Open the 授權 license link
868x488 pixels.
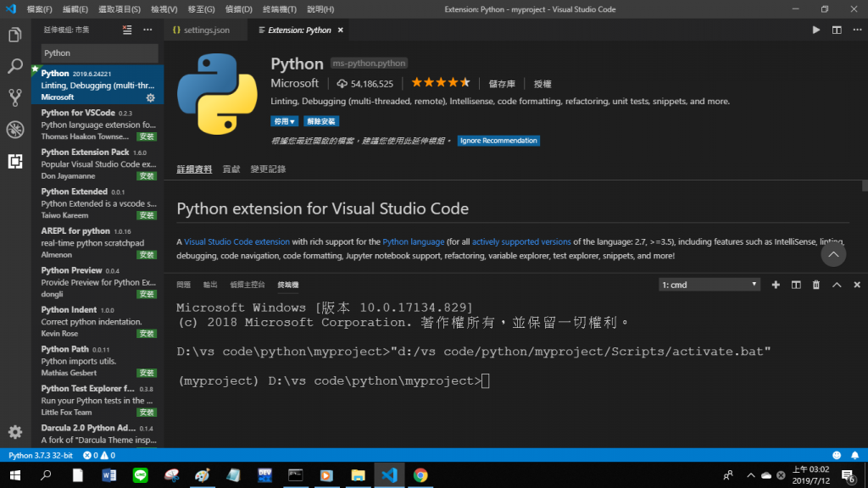click(x=542, y=84)
